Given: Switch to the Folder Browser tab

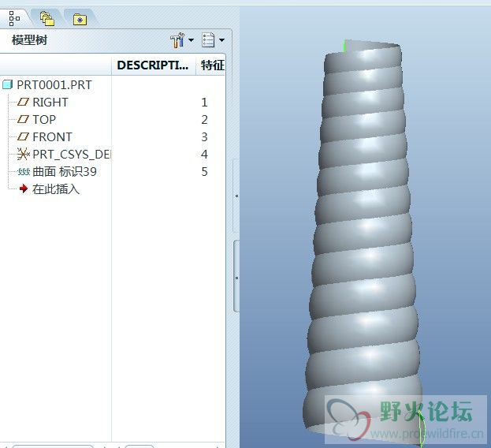Looking at the screenshot, I should tap(47, 18).
